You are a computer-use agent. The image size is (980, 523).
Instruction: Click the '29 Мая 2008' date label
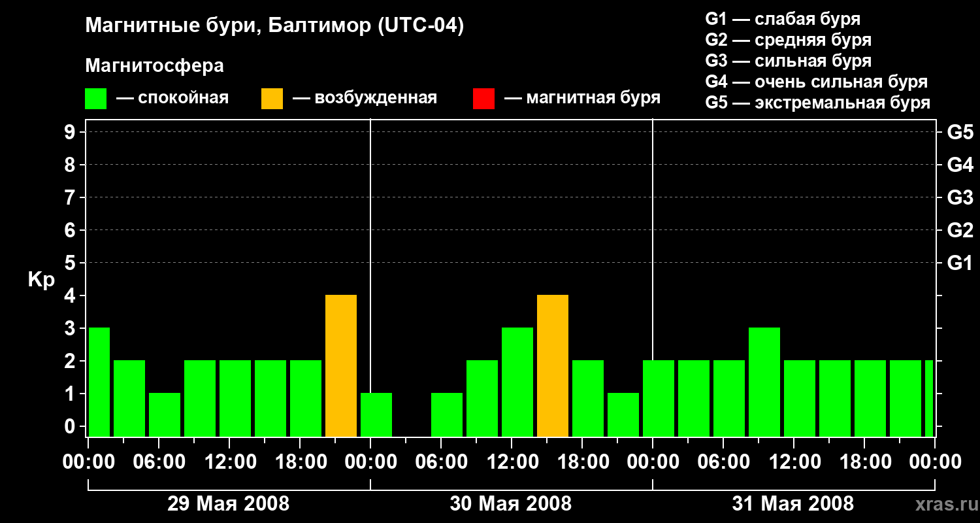click(x=229, y=503)
